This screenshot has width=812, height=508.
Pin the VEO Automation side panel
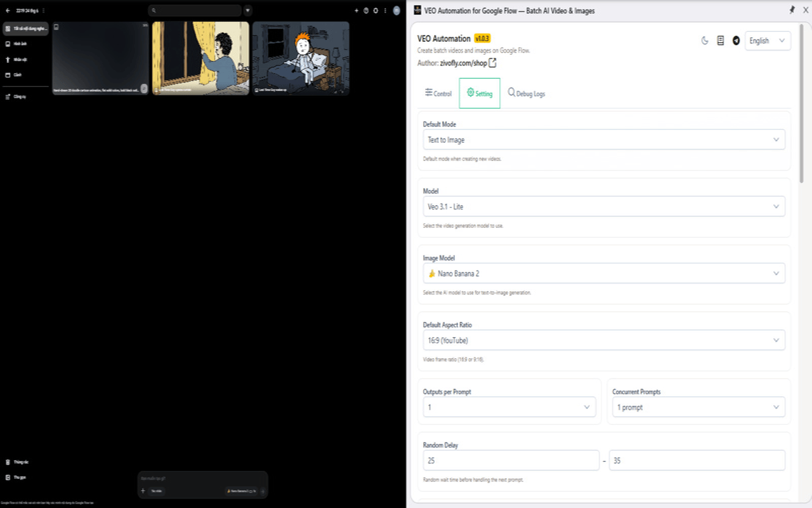click(x=792, y=10)
